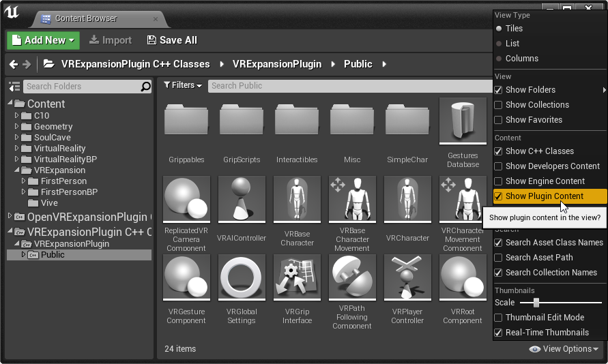Toggle Search Asset Class Names
Viewport: 608px width, 364px height.
498,243
